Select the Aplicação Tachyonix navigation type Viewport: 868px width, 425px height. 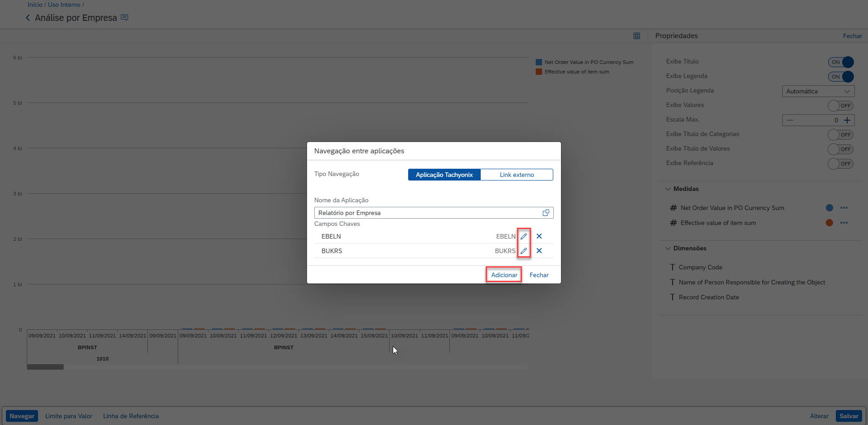[x=444, y=175]
